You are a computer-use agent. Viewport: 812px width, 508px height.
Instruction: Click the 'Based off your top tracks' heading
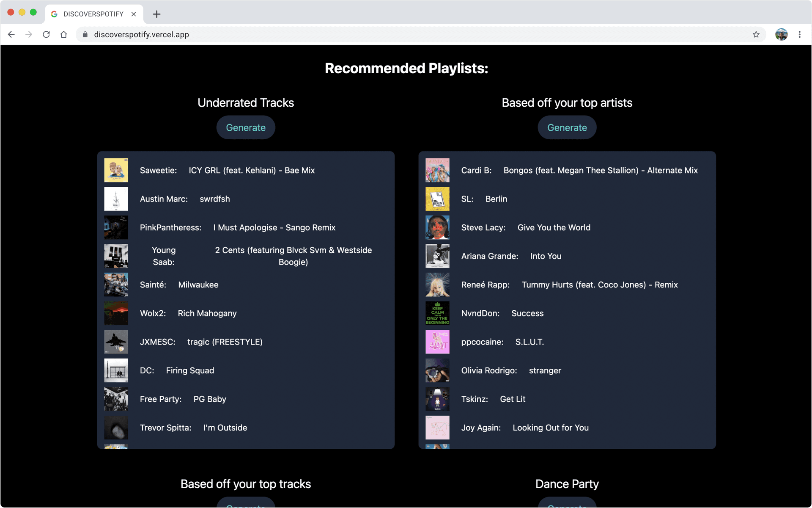click(246, 484)
